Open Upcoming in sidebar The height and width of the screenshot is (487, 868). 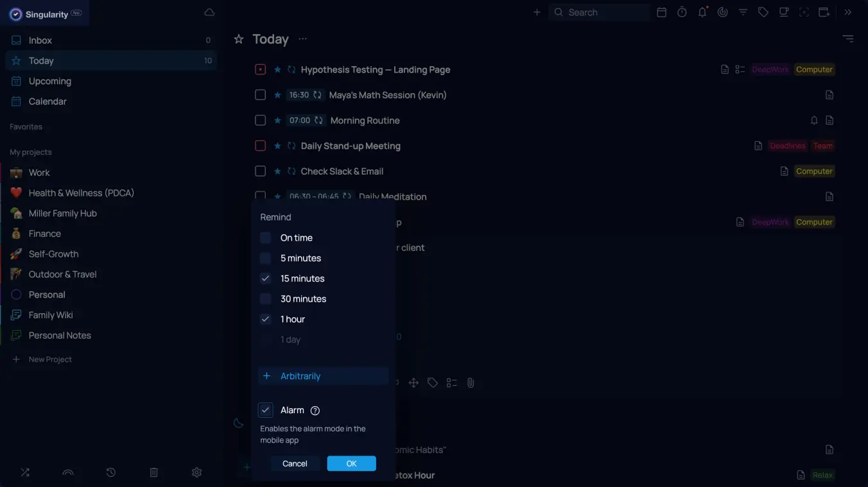point(111,81)
